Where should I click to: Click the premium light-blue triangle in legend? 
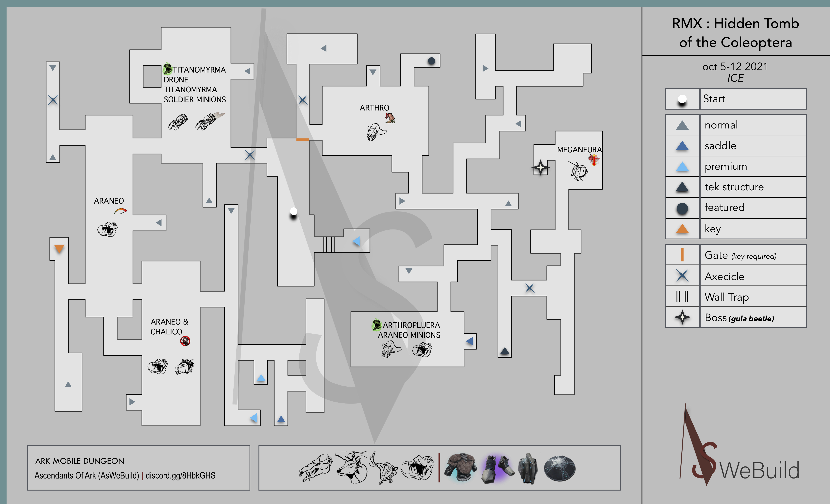coord(682,166)
